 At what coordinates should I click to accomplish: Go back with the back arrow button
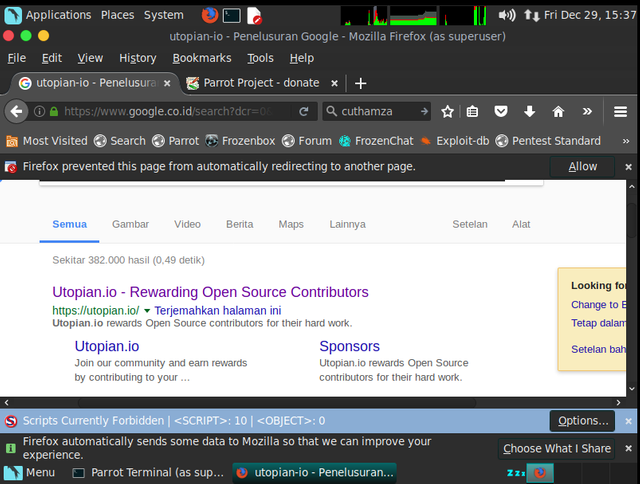[x=16, y=111]
